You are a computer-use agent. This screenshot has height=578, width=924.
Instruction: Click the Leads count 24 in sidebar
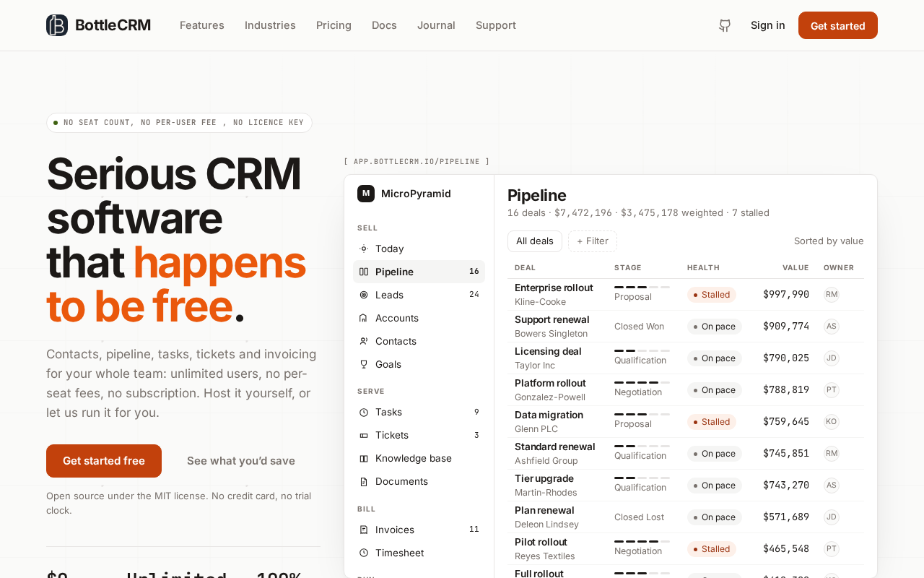[474, 295]
